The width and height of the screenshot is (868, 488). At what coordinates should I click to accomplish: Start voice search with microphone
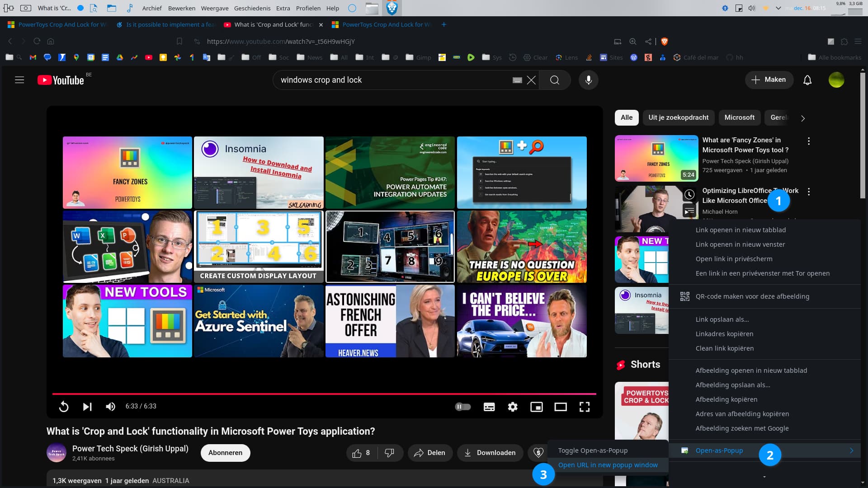[588, 80]
